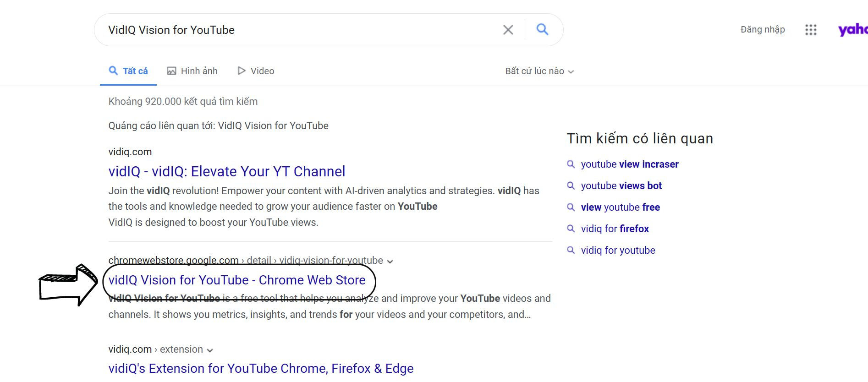
Task: Clear the search box with the X icon
Action: [x=508, y=30]
